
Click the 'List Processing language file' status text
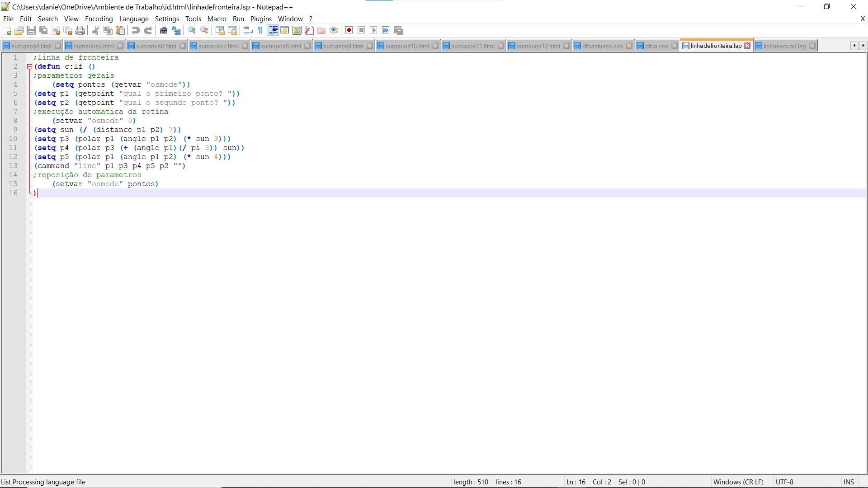pos(43,482)
